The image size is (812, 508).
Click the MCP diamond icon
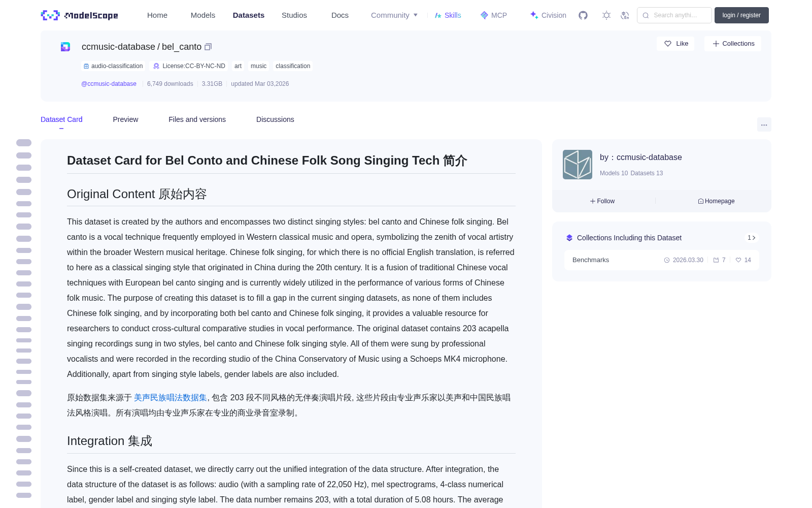pos(484,15)
